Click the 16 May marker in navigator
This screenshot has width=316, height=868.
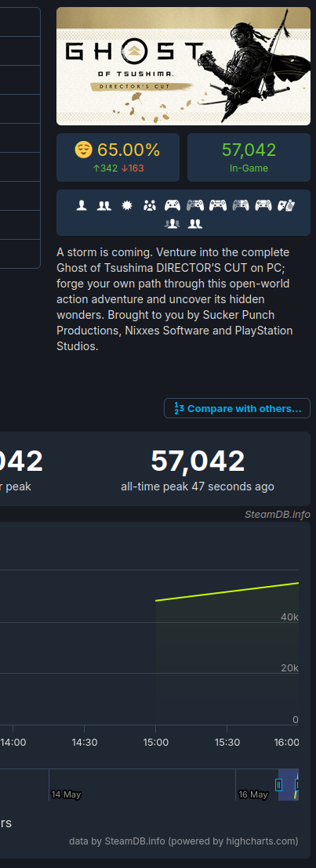tap(252, 794)
